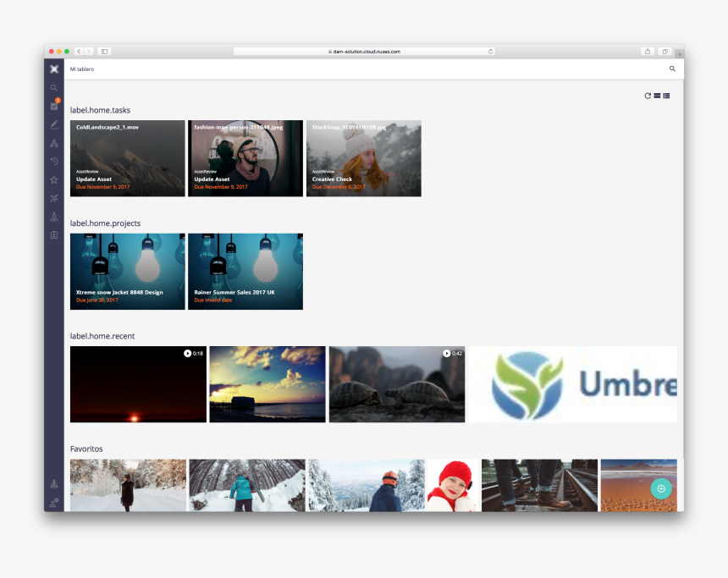The image size is (728, 578).
Task: View recently viewed items via history icon
Action: pos(53,161)
